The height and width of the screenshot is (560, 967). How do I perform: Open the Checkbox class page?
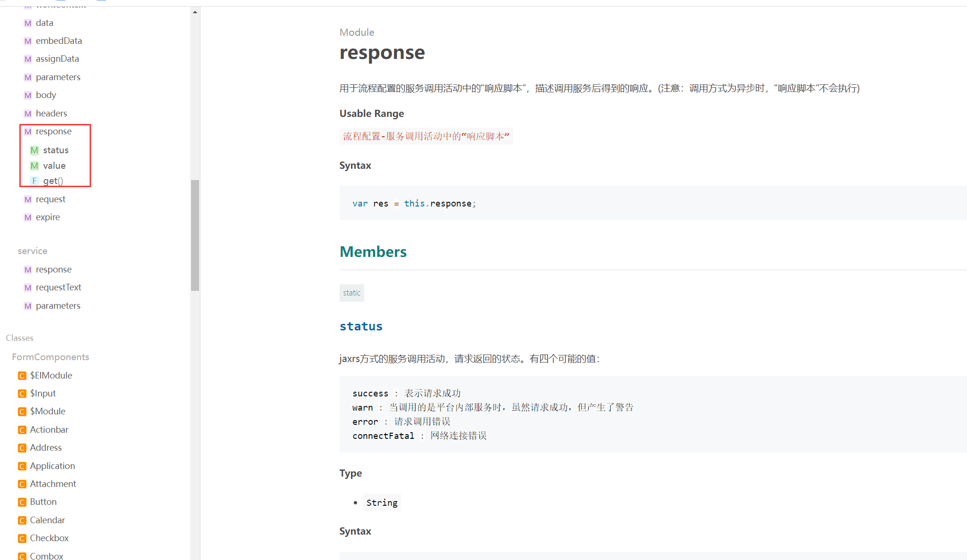click(49, 538)
